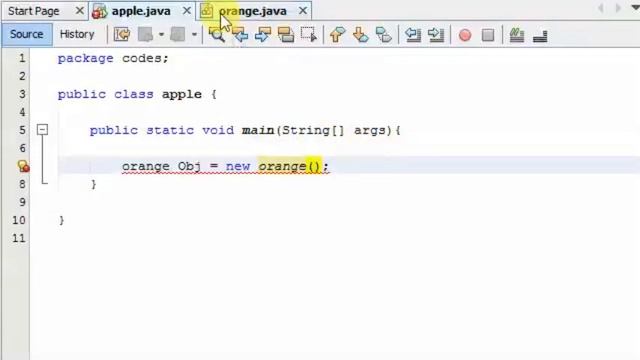
Task: Click 'package' keyword on line 1
Action: click(x=86, y=58)
